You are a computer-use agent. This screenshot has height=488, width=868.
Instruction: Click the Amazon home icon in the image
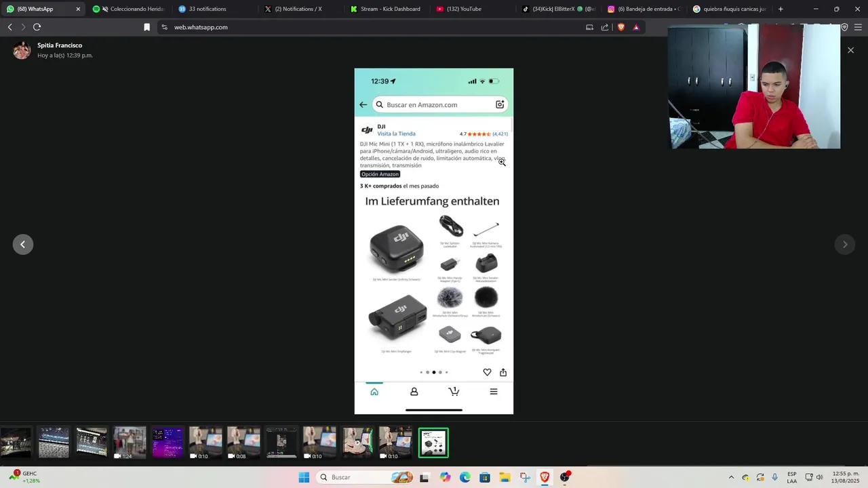[374, 392]
